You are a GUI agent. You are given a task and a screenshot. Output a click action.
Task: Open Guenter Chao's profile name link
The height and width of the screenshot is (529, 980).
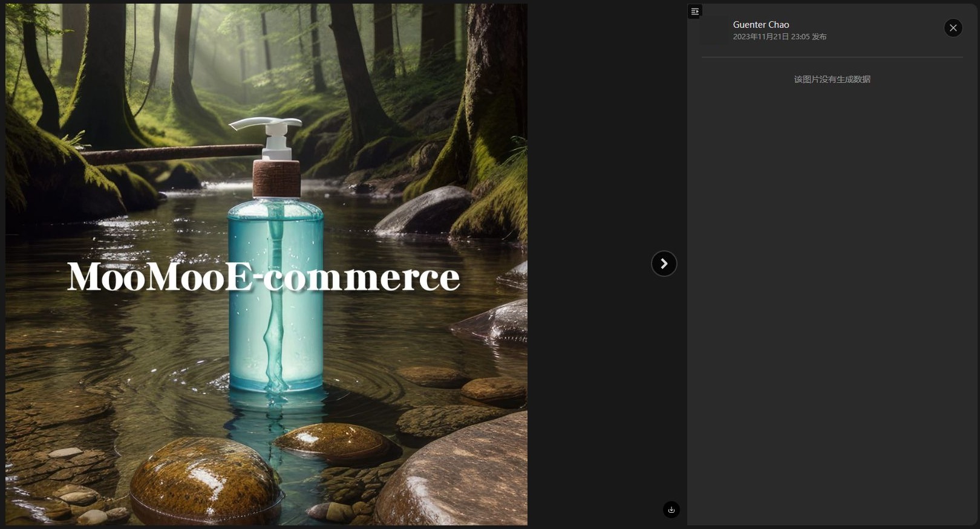[x=761, y=25]
